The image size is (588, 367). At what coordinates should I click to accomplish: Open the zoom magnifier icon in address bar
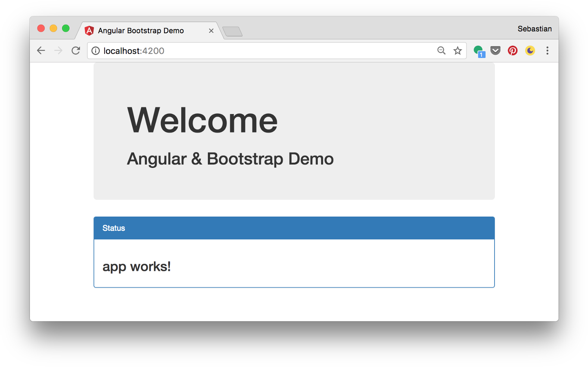pos(441,51)
